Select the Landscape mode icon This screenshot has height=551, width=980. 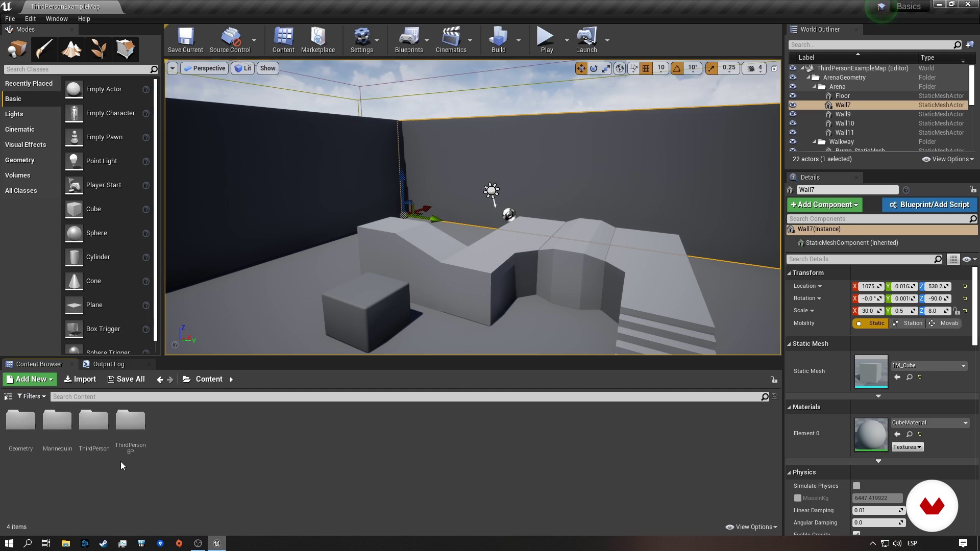71,49
